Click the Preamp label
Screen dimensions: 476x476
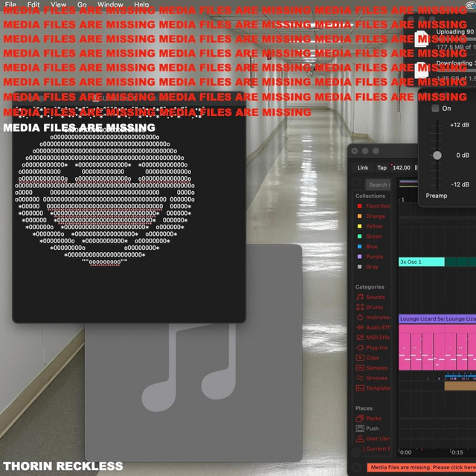[437, 196]
